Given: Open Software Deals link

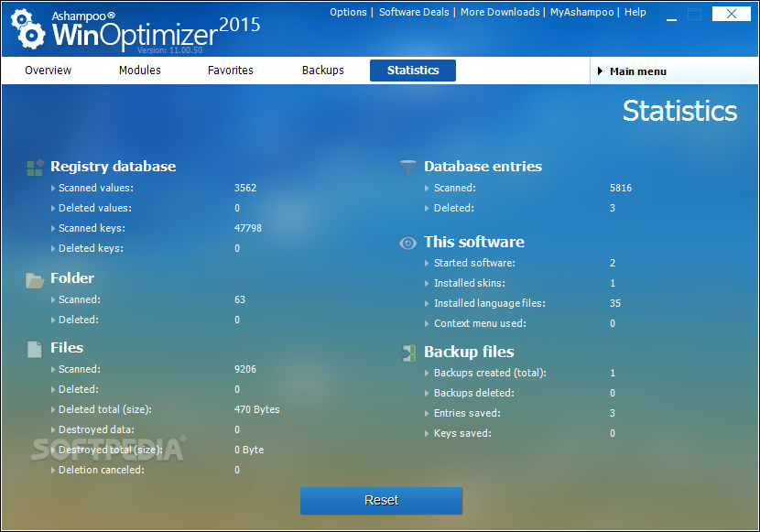Looking at the screenshot, I should 414,12.
